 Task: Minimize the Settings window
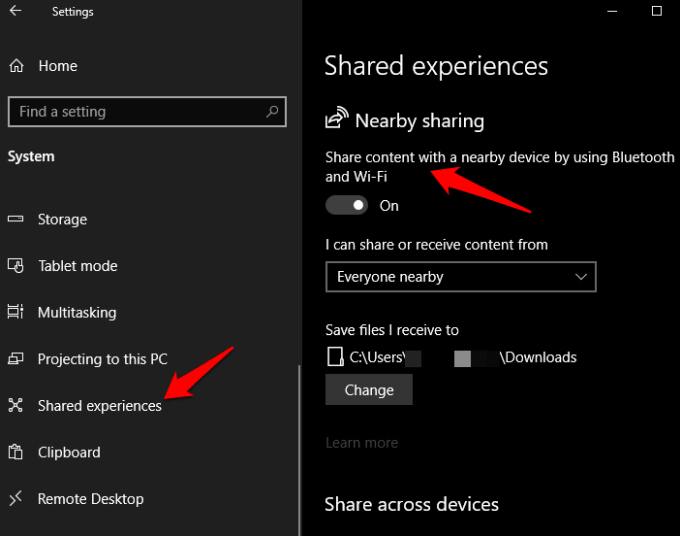pyautogui.click(x=612, y=11)
